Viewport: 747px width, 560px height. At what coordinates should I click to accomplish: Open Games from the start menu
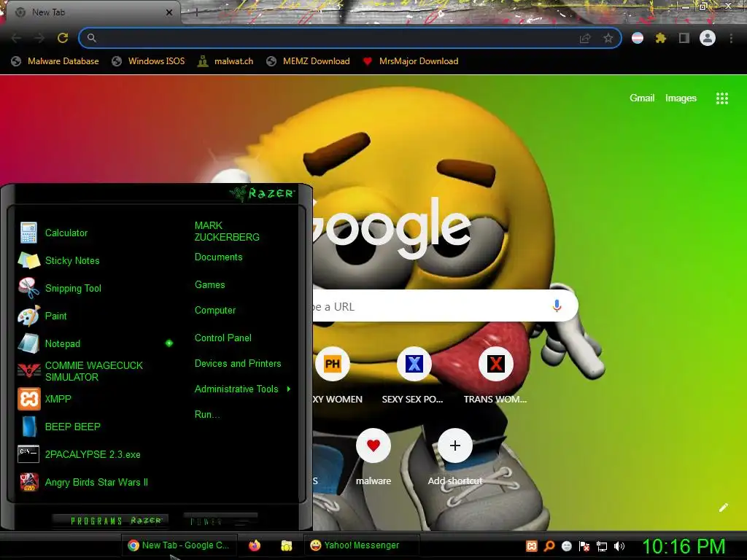point(209,285)
